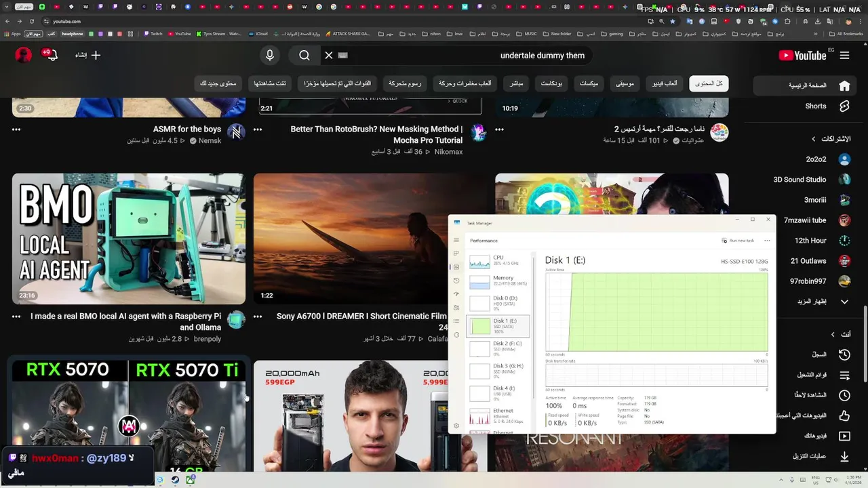868x488 pixels.
Task: Open options menu for Sony A6700 DREAMER video
Action: point(258,317)
